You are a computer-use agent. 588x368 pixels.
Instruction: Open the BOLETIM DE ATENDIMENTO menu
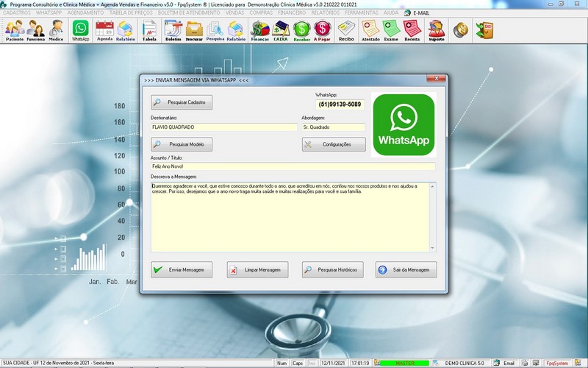coord(189,13)
